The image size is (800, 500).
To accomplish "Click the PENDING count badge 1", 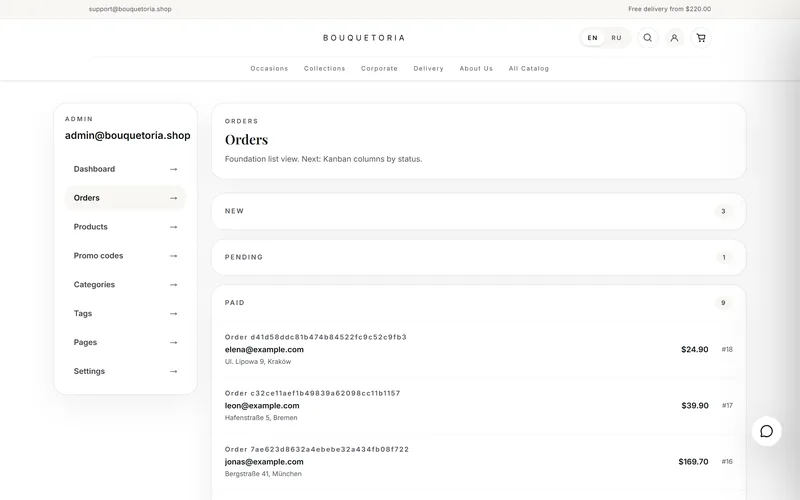I will coord(723,257).
